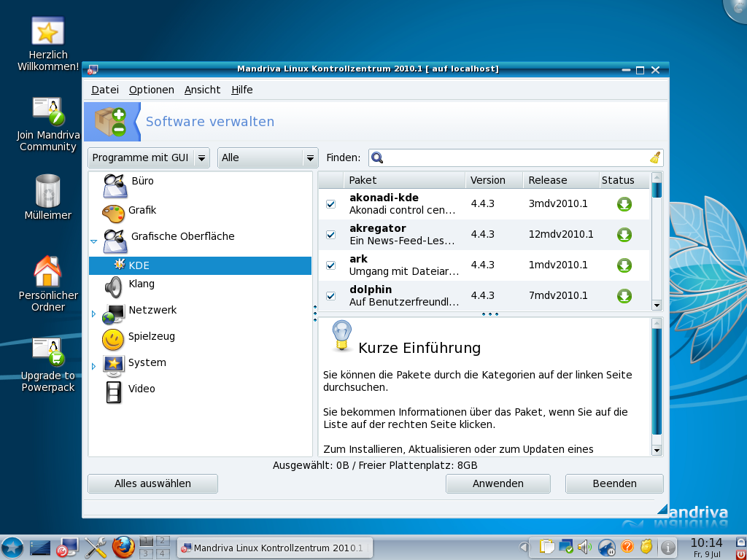This screenshot has width=747, height=560.
Task: Open the Optionen menu
Action: click(151, 90)
